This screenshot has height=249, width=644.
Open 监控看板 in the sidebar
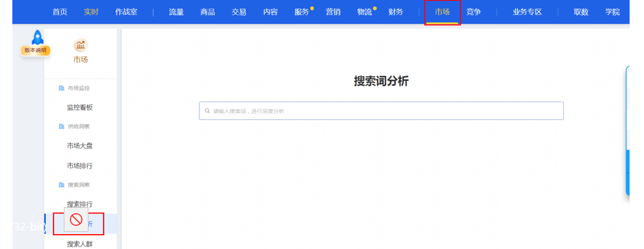pos(80,108)
